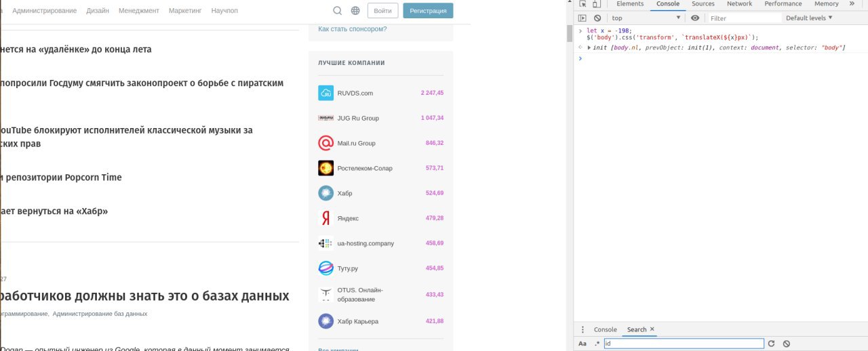This screenshot has width=868, height=351.
Task: Refresh the search results in drawer
Action: [771, 344]
